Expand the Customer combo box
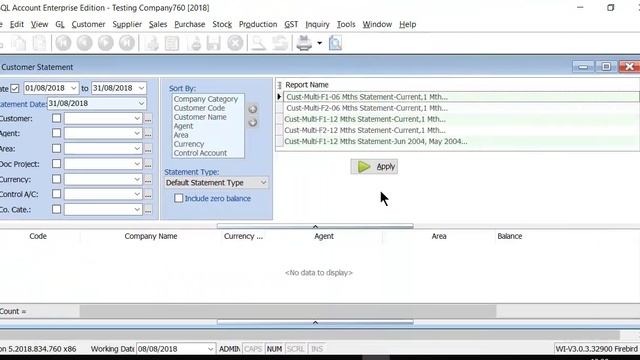This screenshot has height=360, width=640. click(137, 119)
